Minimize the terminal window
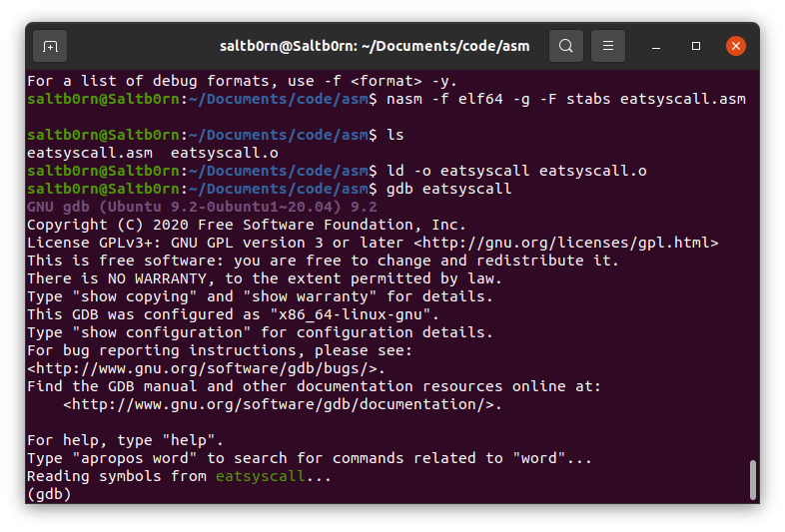The image size is (785, 532). tap(656, 47)
